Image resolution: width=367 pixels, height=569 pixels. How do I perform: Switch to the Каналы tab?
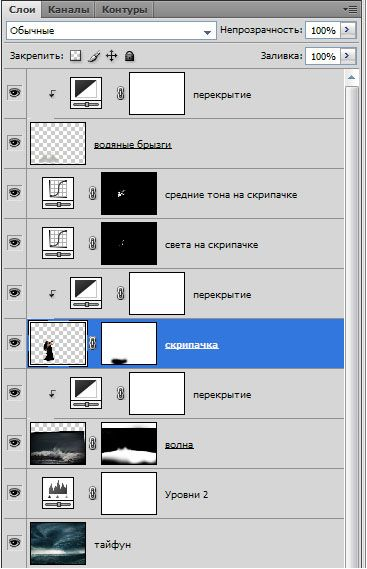point(68,10)
